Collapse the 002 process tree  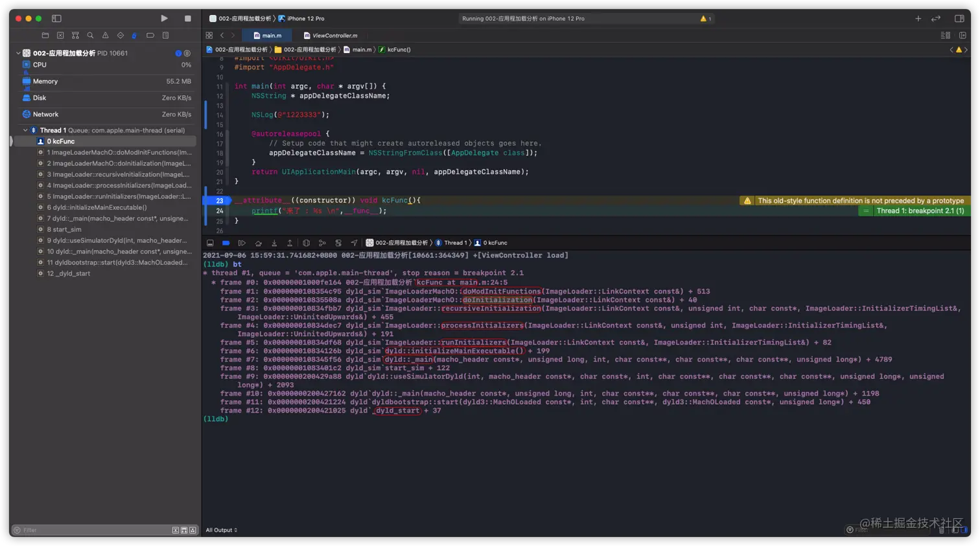[18, 53]
